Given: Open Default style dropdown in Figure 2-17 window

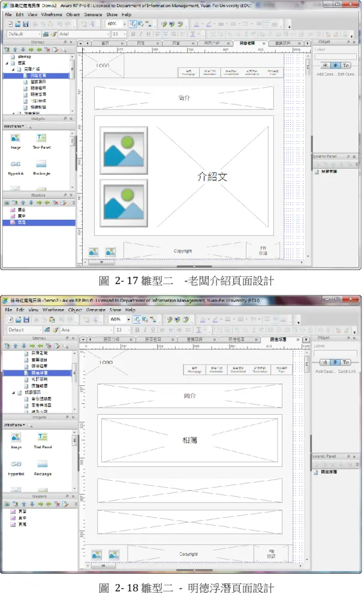Looking at the screenshot, I should tap(40, 34).
